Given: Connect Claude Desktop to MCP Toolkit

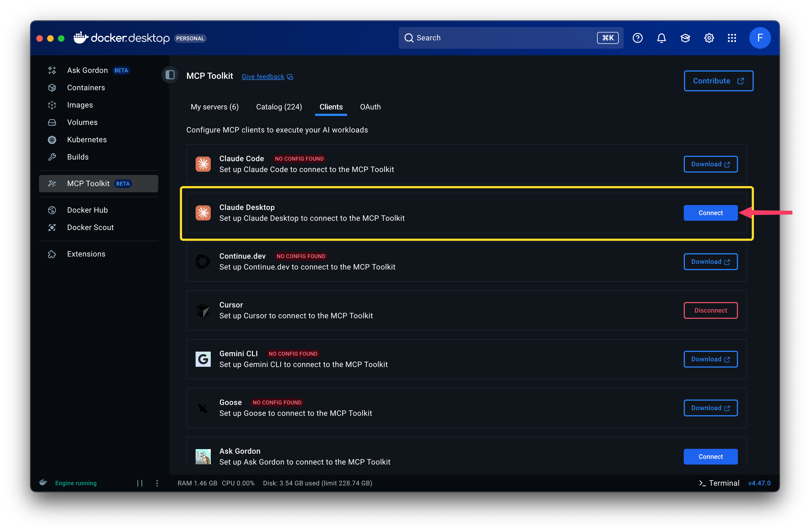Looking at the screenshot, I should (x=710, y=213).
